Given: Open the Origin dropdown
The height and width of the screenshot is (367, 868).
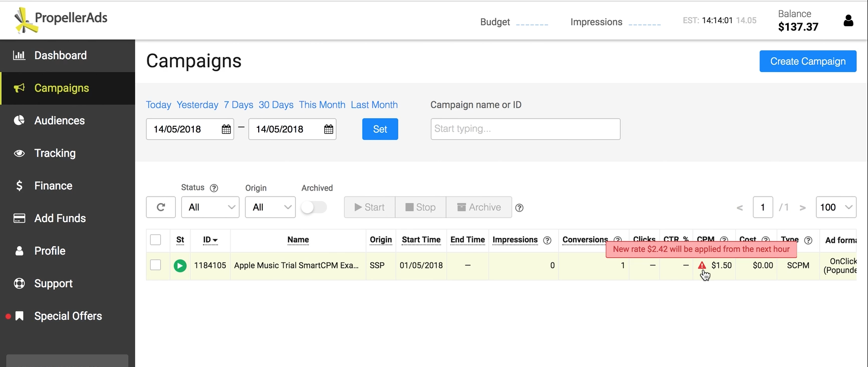Looking at the screenshot, I should (270, 207).
